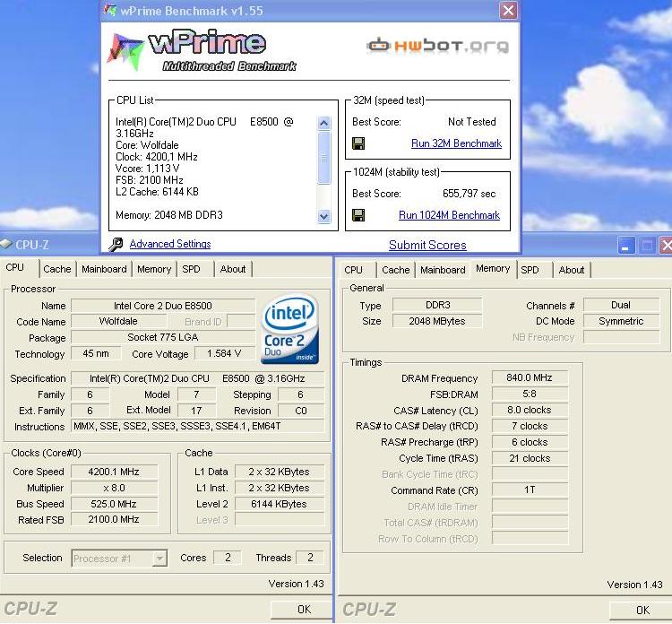This screenshot has height=624, width=672.
Task: Click the Level 2 cache value '6144 KBytes'
Action: (x=279, y=504)
